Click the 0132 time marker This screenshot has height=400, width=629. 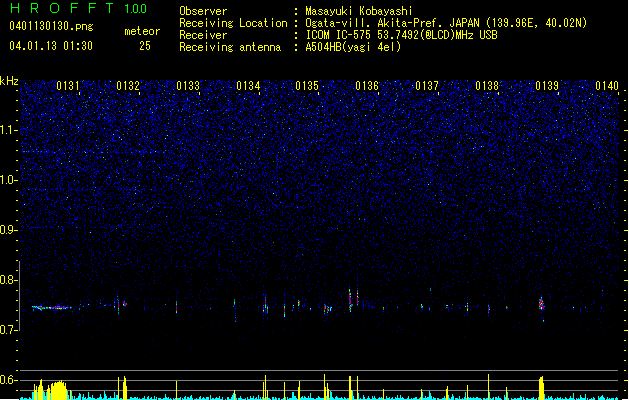128,86
